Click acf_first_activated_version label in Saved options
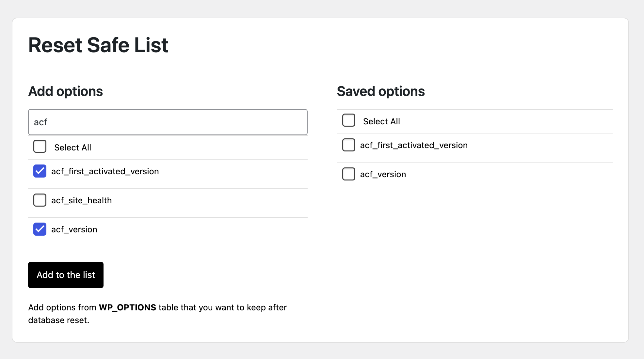Image resolution: width=644 pixels, height=359 pixels. [414, 145]
